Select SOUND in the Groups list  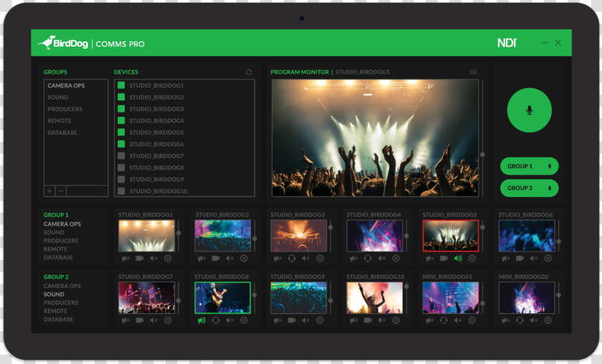pos(58,97)
